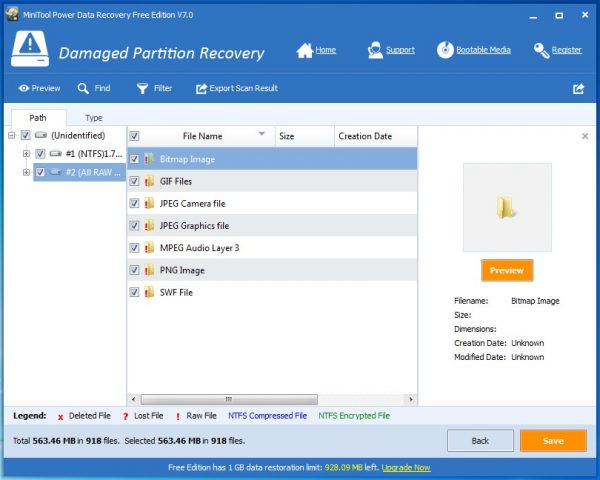
Task: Open the Home link
Action: coord(326,50)
